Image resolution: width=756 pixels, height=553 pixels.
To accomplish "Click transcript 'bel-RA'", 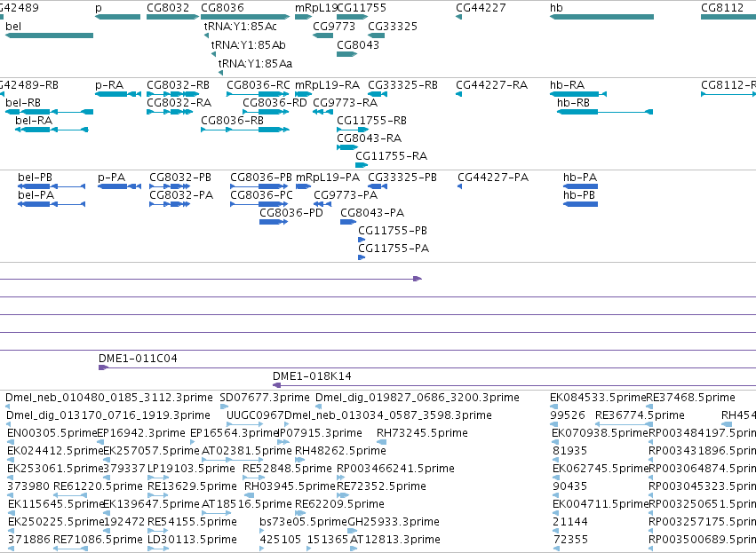I will click(x=34, y=121).
